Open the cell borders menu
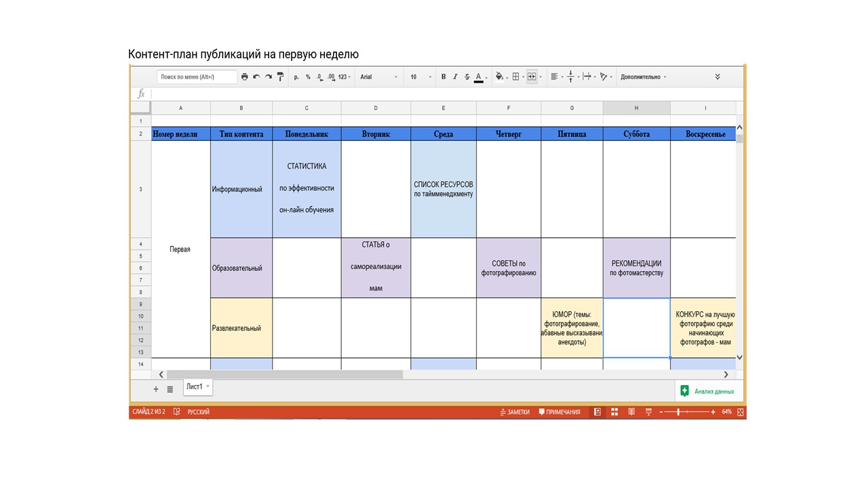Viewport: 868px width, 488px height. [517, 77]
